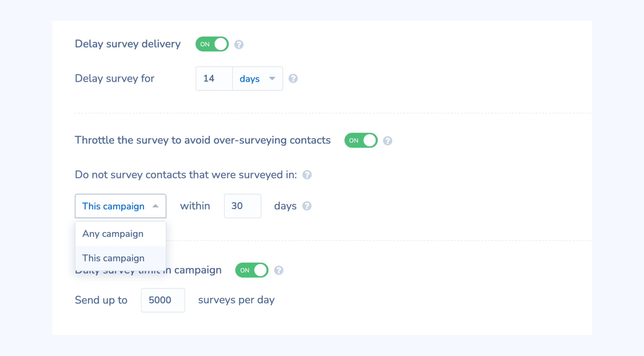Choose the highlighted "This campaign" option
644x356 pixels.
tap(113, 258)
